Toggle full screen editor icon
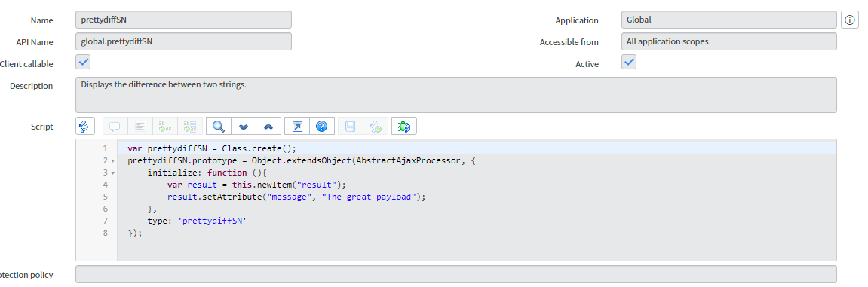 [297, 126]
